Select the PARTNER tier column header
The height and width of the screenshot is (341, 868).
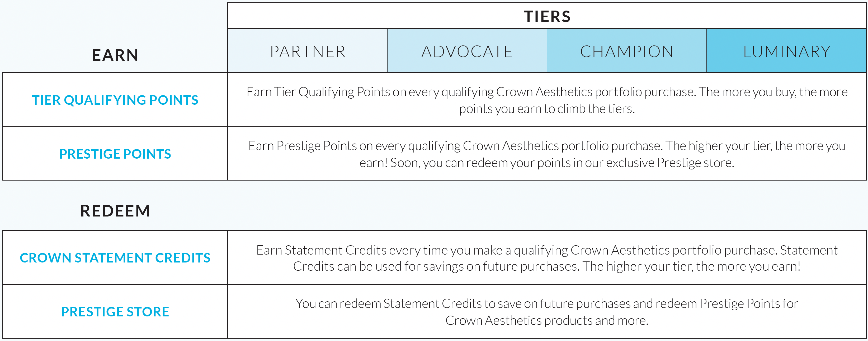(x=308, y=52)
